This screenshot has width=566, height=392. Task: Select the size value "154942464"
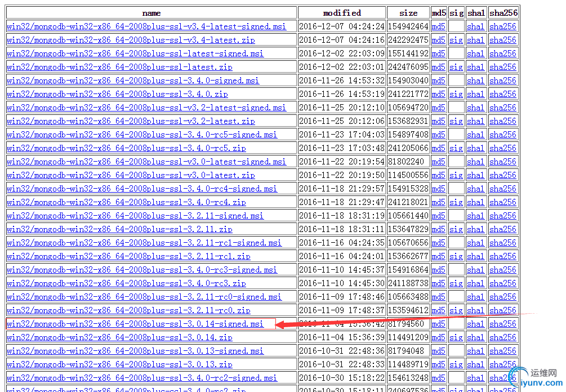[408, 26]
